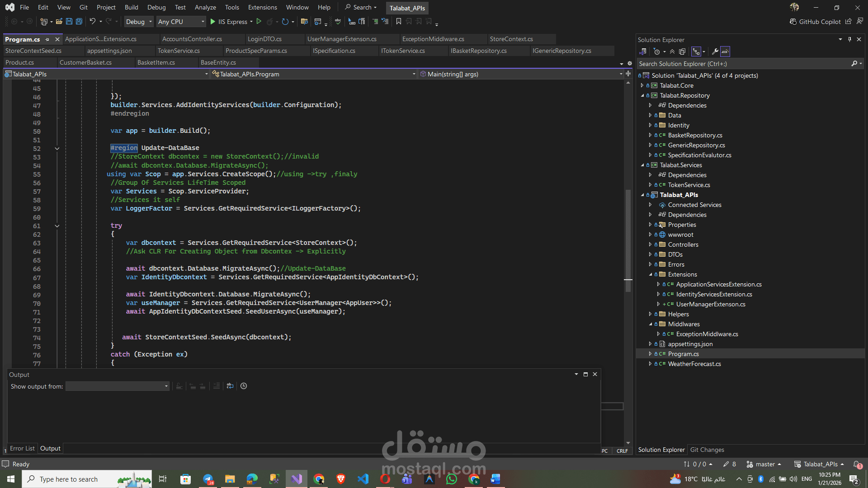The image size is (868, 488).
Task: Open Solution Explorer properties wrench icon
Action: (714, 52)
